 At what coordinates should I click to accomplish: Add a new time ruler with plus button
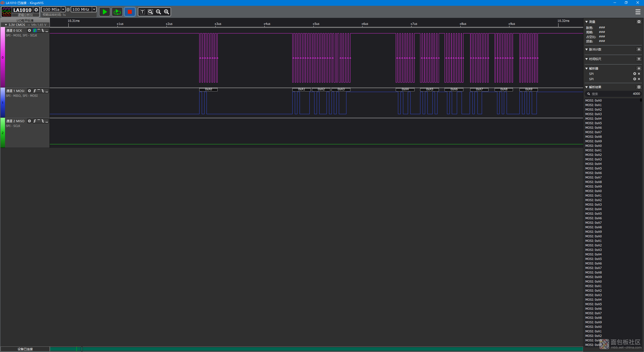639,59
